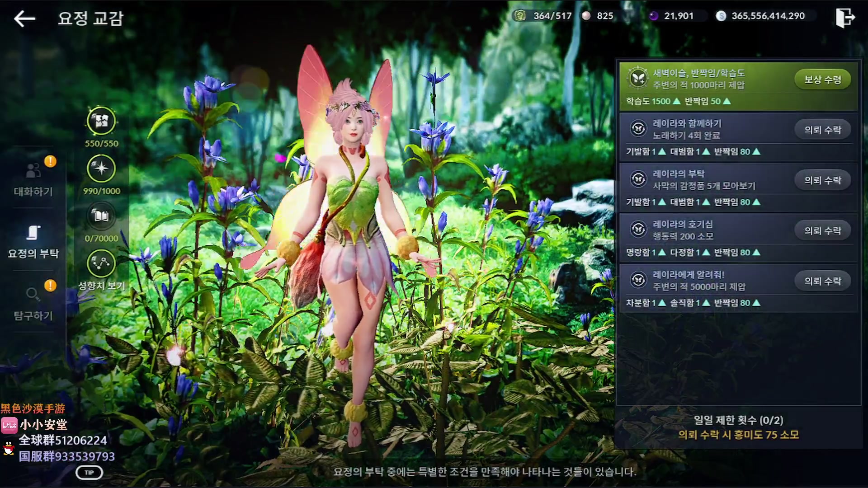Viewport: 868px width, 488px height.
Task: Click the silver coin currency icon
Action: point(721,16)
